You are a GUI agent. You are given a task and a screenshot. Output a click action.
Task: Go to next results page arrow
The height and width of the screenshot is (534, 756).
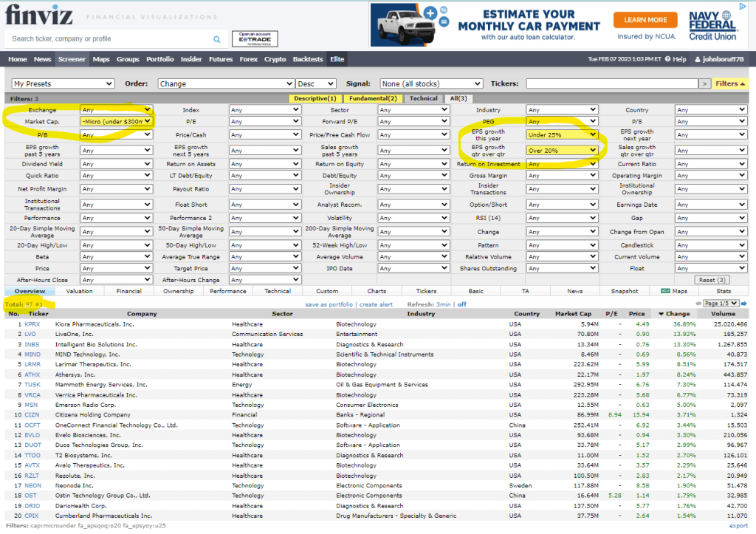pos(744,304)
